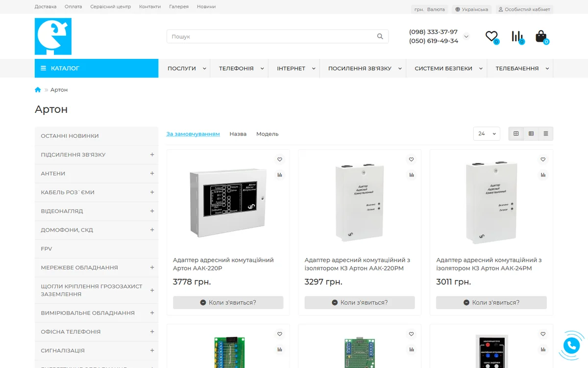Add Артон ААК-24РМ to wishlist

(x=543, y=159)
